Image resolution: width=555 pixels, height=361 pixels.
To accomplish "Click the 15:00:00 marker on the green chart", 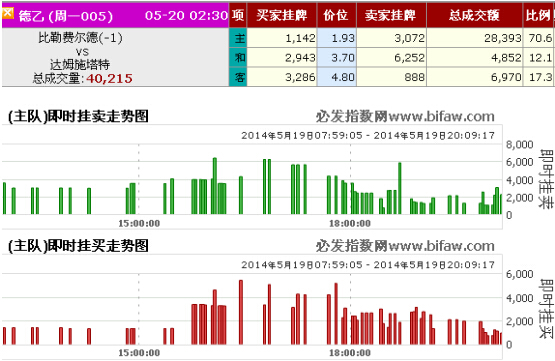I will tap(139, 224).
